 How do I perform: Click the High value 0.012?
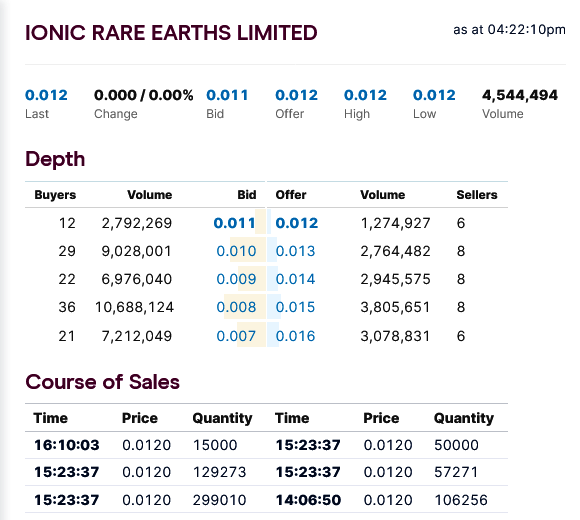coord(365,95)
